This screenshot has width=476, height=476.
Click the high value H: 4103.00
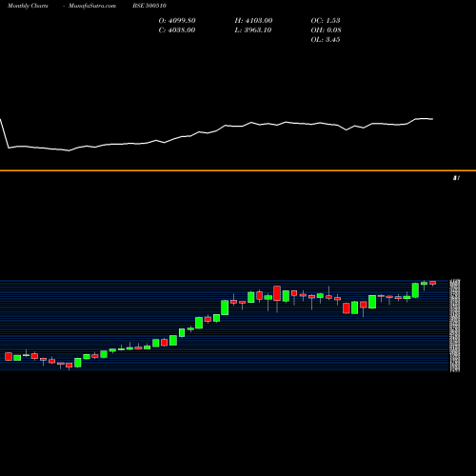pos(253,21)
